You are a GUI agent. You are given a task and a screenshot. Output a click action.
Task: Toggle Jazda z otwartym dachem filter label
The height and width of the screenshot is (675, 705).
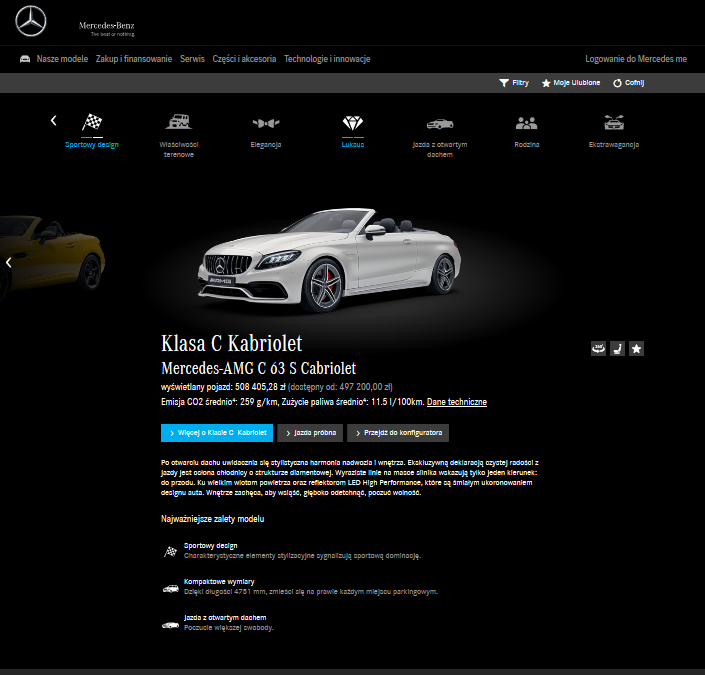point(440,149)
